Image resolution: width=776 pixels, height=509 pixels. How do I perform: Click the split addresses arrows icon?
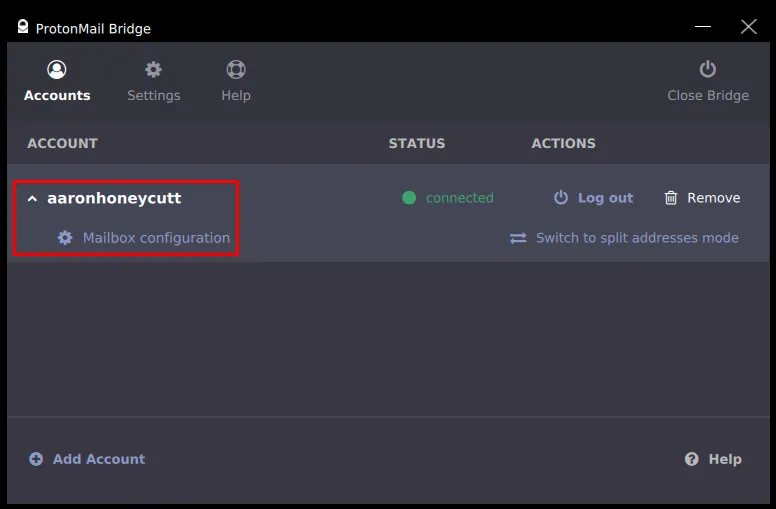pyautogui.click(x=518, y=238)
